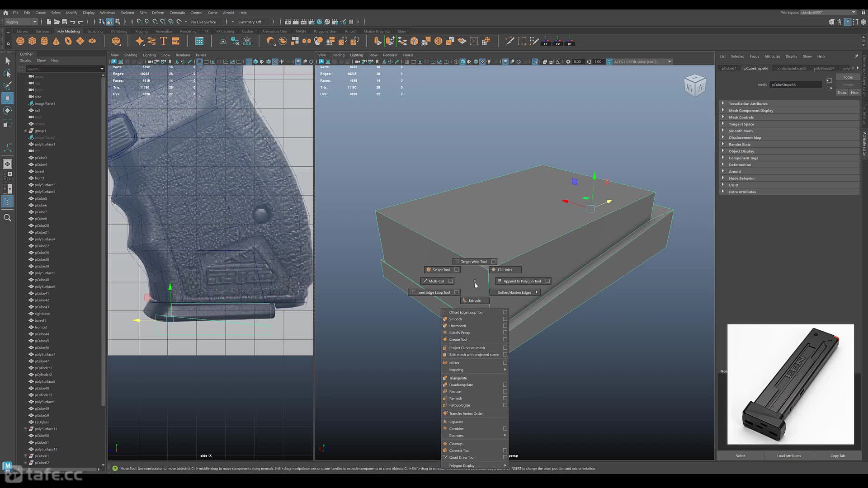Open the pCubeShape66 attribute tab
The image size is (868, 488).
(756, 68)
